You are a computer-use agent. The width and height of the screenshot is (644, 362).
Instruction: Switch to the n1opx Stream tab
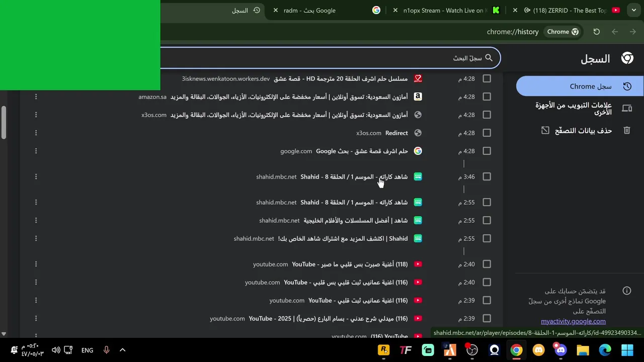pyautogui.click(x=446, y=10)
